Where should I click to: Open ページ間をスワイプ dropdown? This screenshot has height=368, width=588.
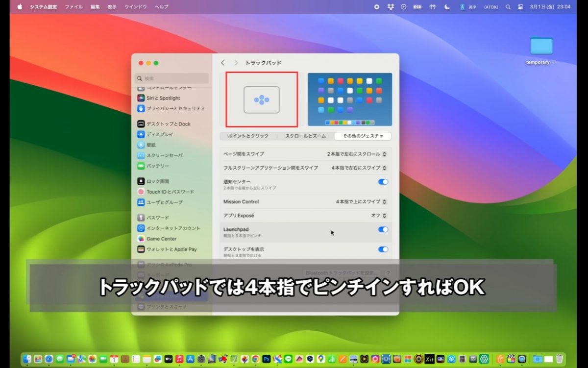(x=357, y=154)
